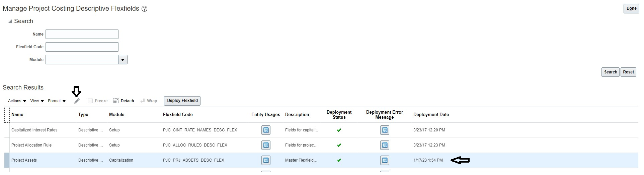Click date 3/23/17 12:20 PM

coord(429,130)
